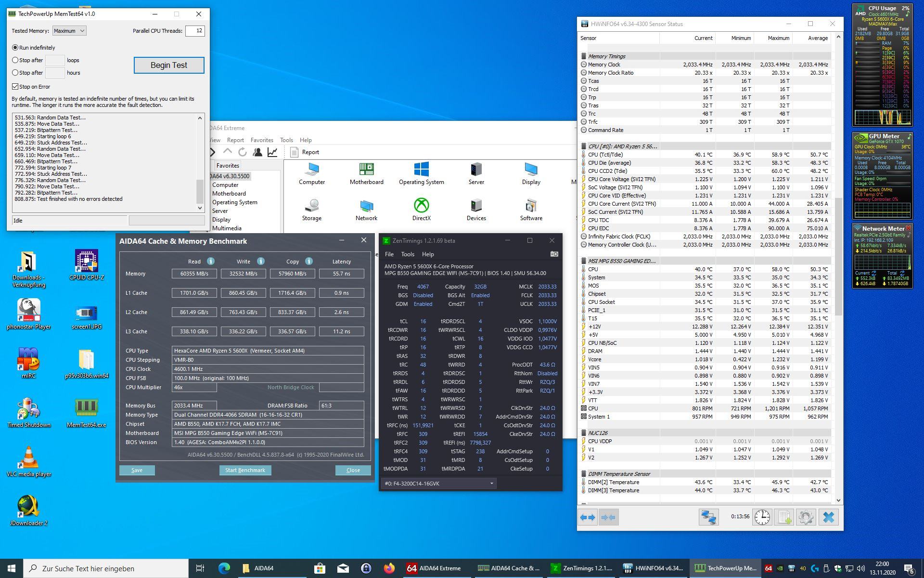924x578 pixels.
Task: Click Save button in AIDA64 benchmark
Action: tap(137, 470)
